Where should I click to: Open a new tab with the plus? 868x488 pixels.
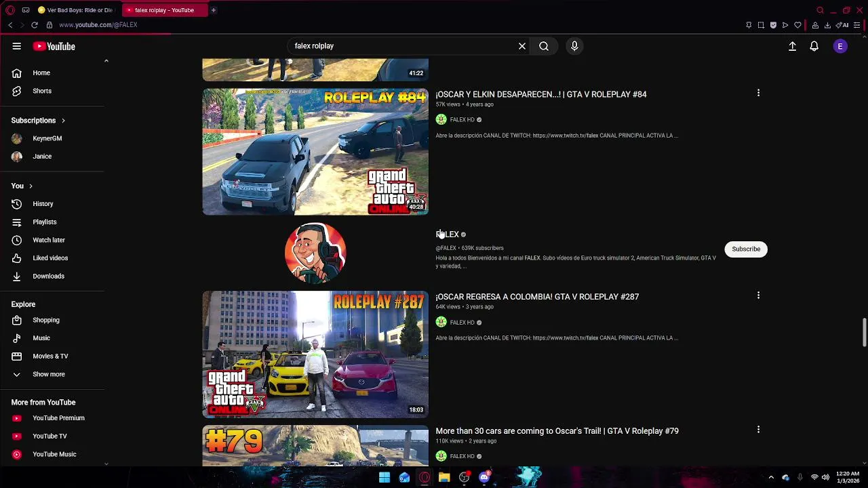213,10
